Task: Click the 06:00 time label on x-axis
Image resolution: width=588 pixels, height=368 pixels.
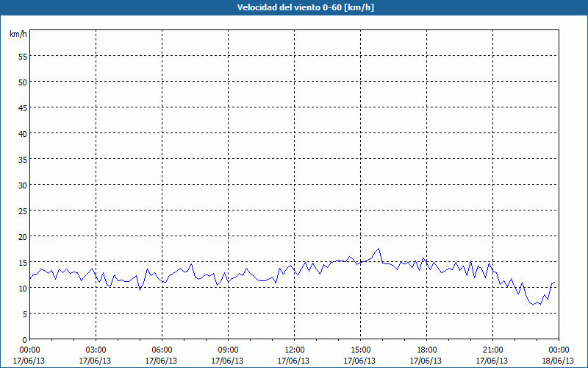Action: point(162,350)
